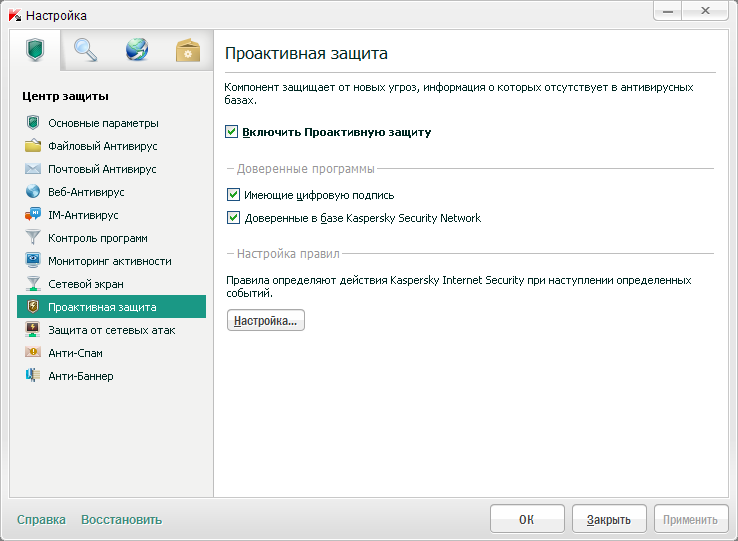The width and height of the screenshot is (738, 541).
Task: Click the Контроль программ funnel icon
Action: point(33,238)
